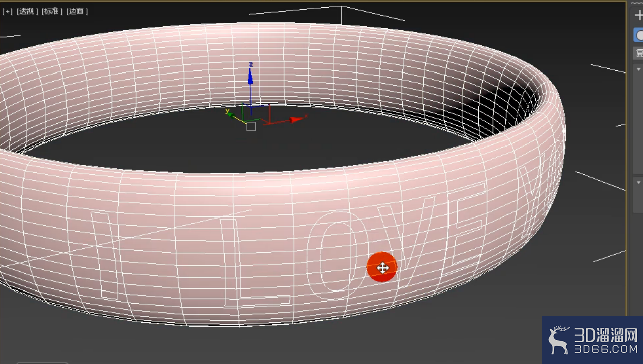Click the blue Z axis gizmo arrow

click(x=250, y=76)
